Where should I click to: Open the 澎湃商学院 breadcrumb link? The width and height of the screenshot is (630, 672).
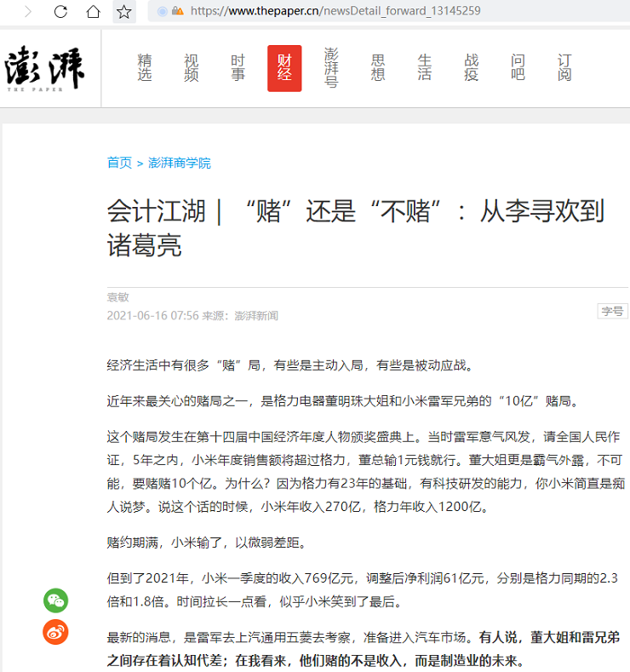pyautogui.click(x=180, y=163)
